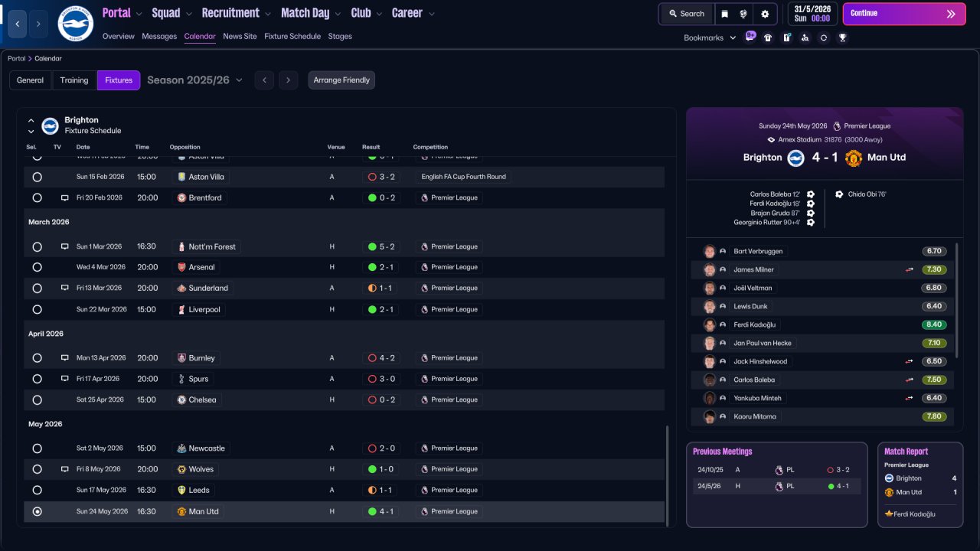Select the Sunderland fixture radio button
The height and width of the screenshot is (551, 980).
tap(37, 289)
